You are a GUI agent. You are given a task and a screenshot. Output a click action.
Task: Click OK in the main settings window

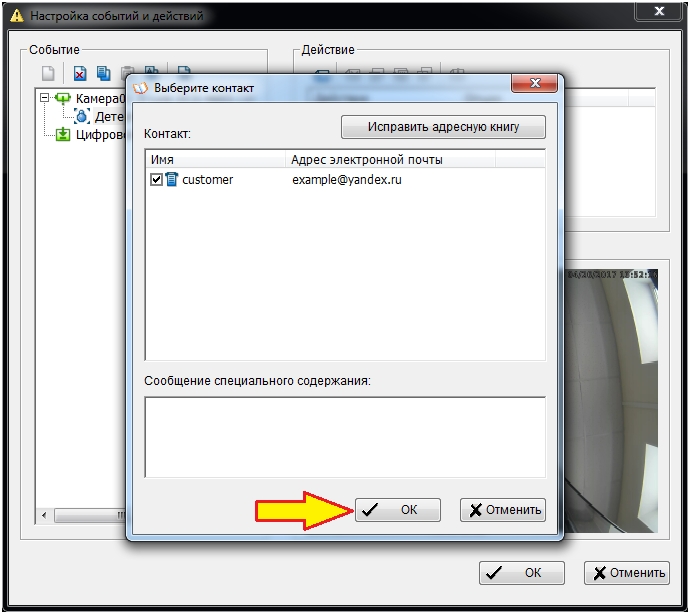click(521, 573)
